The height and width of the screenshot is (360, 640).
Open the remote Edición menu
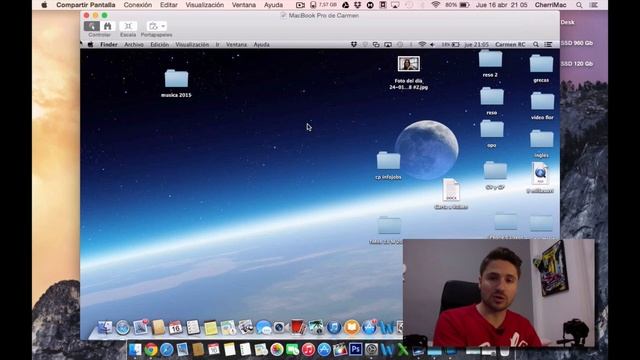pyautogui.click(x=160, y=44)
